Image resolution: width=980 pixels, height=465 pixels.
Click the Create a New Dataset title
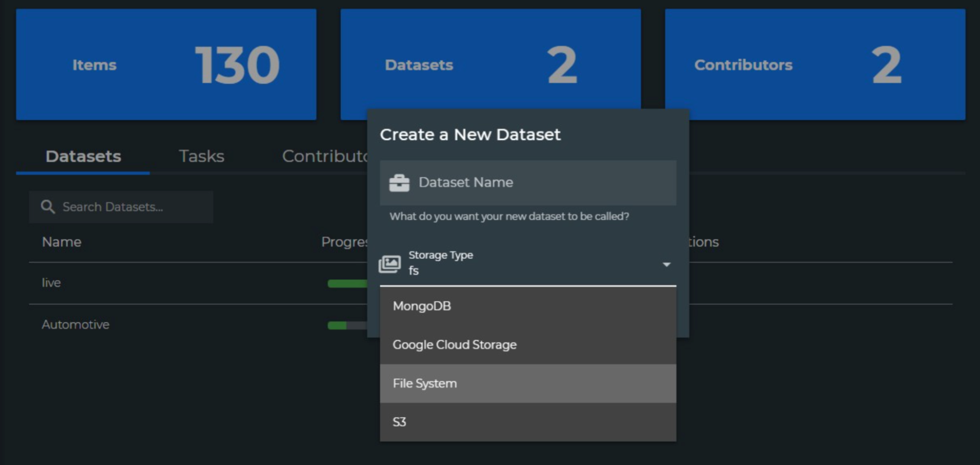tap(470, 134)
